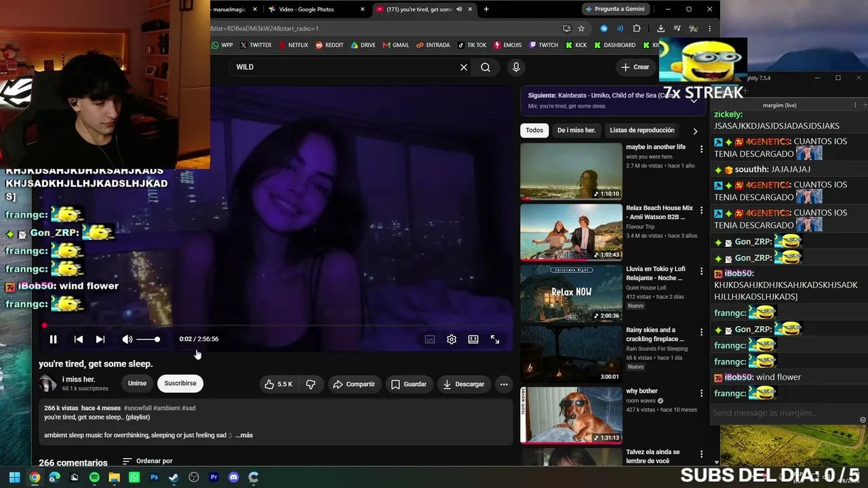Show more filter chips with the arrow

click(x=695, y=131)
